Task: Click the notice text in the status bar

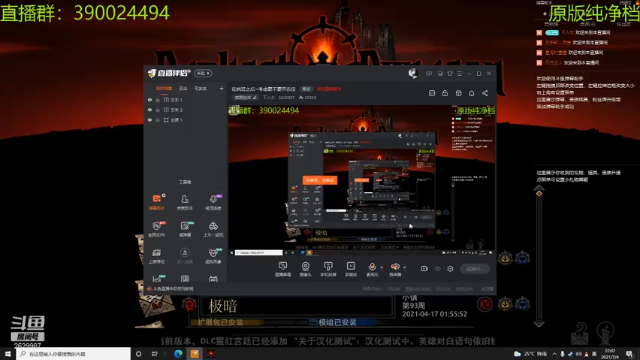Action: click(x=173, y=289)
